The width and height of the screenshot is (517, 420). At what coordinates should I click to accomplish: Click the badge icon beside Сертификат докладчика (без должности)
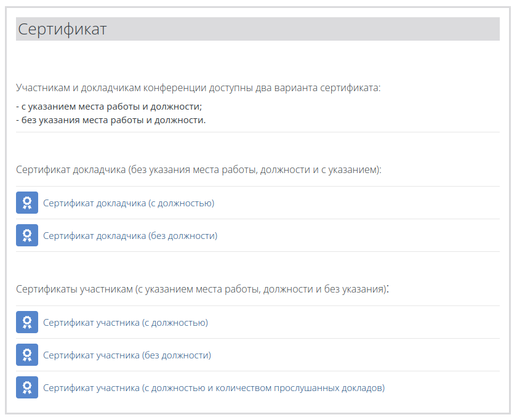(x=27, y=235)
